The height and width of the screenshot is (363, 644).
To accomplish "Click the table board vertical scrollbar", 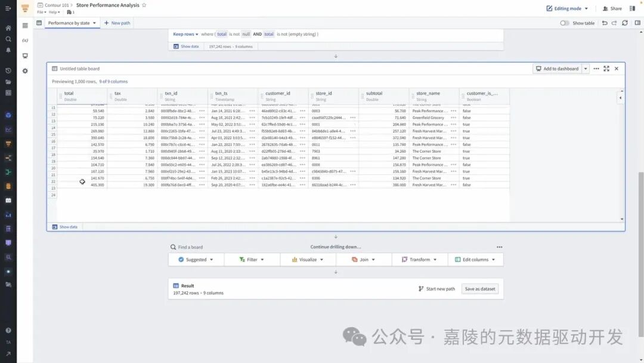I will click(622, 155).
